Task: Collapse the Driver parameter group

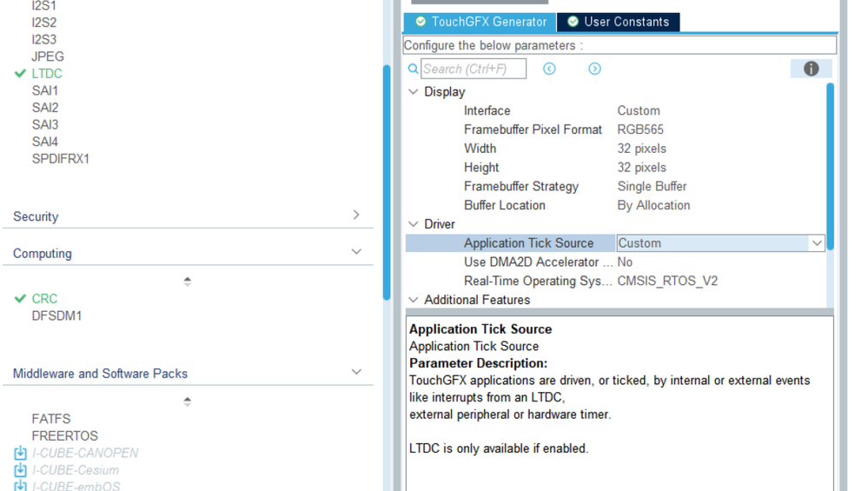Action: pos(414,224)
